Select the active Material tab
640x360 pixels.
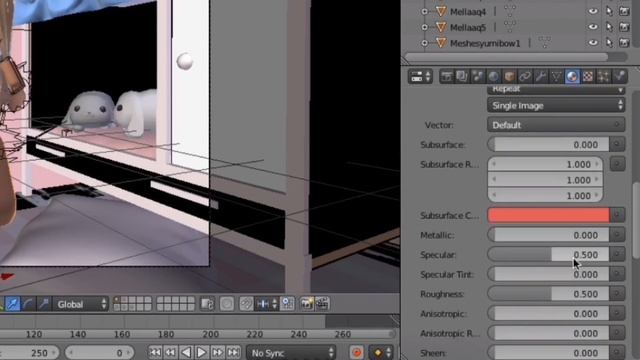click(572, 76)
